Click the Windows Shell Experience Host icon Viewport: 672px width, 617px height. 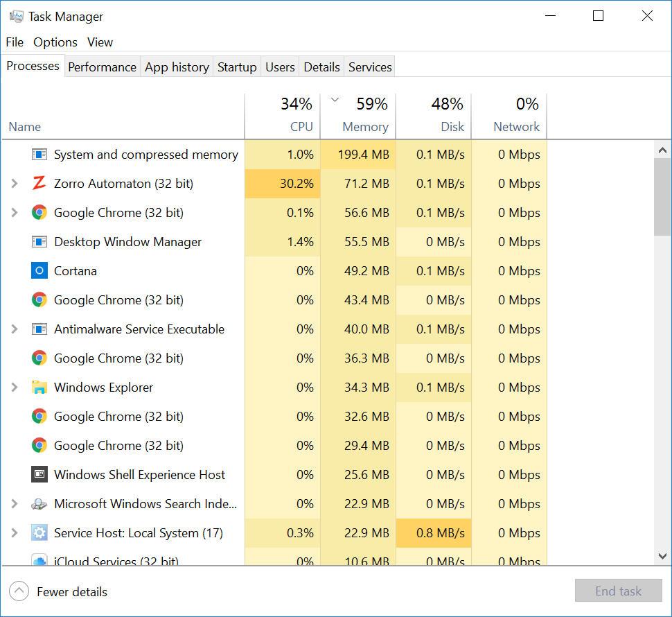coord(39,475)
